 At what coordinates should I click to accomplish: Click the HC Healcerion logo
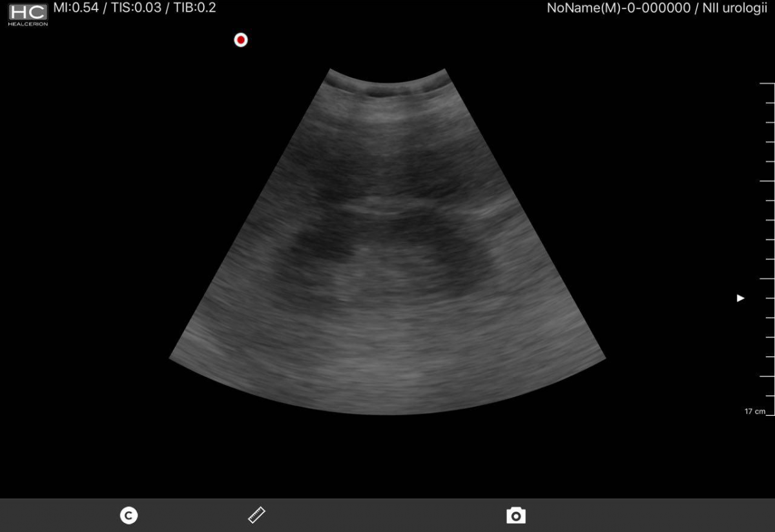pos(28,14)
